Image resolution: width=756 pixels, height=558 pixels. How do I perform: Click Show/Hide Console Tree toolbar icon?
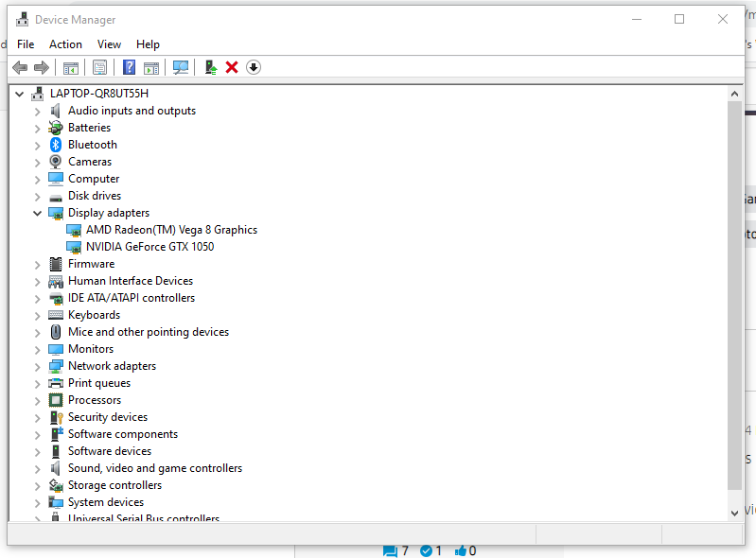(71, 68)
